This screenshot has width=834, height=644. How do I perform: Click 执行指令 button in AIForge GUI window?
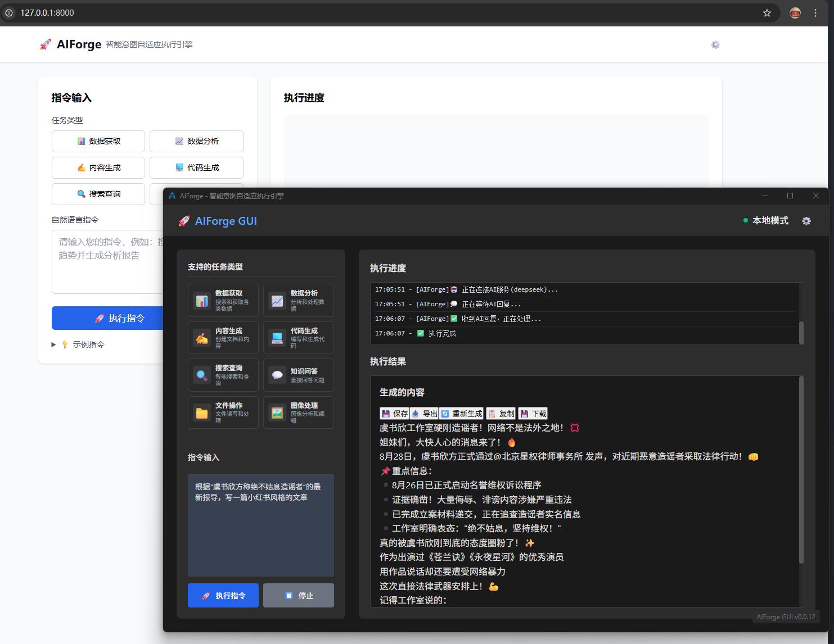click(223, 595)
